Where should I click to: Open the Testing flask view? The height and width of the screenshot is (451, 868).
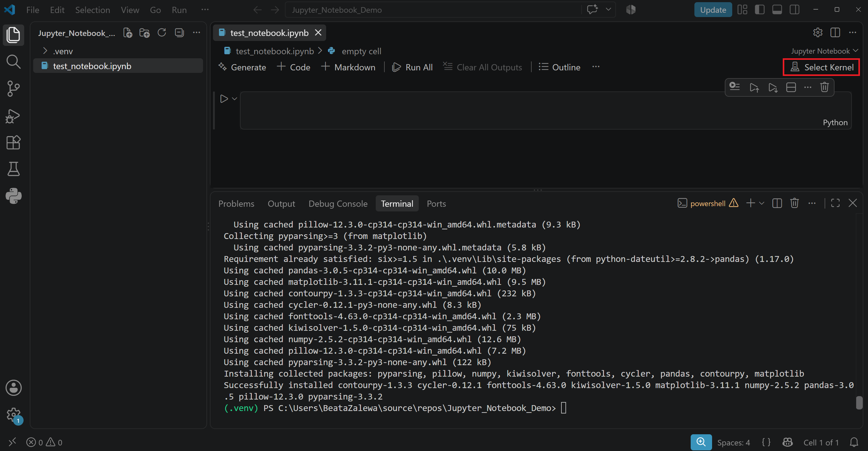click(x=13, y=169)
